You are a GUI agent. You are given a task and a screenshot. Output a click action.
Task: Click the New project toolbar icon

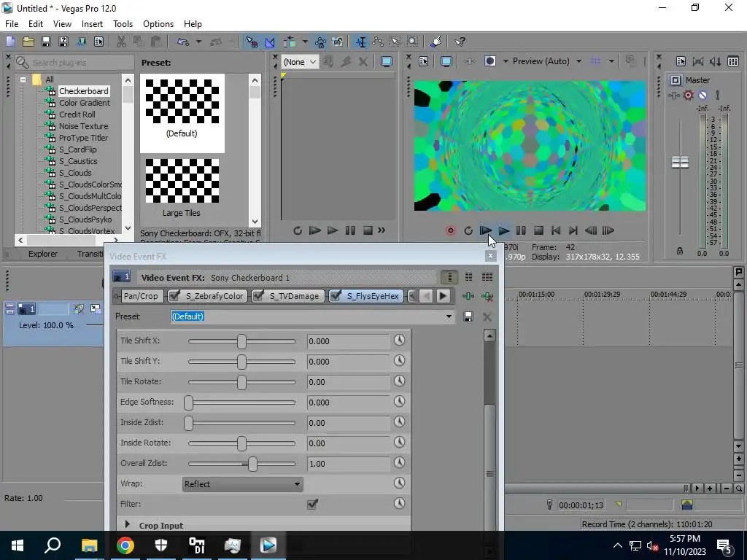coord(10,42)
